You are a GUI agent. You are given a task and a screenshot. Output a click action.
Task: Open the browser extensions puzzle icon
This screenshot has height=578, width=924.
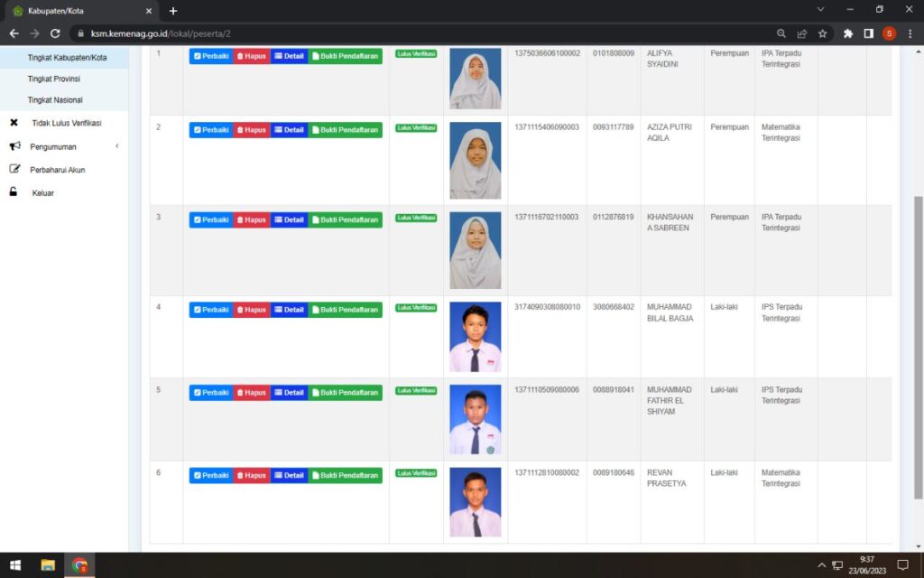(x=848, y=33)
